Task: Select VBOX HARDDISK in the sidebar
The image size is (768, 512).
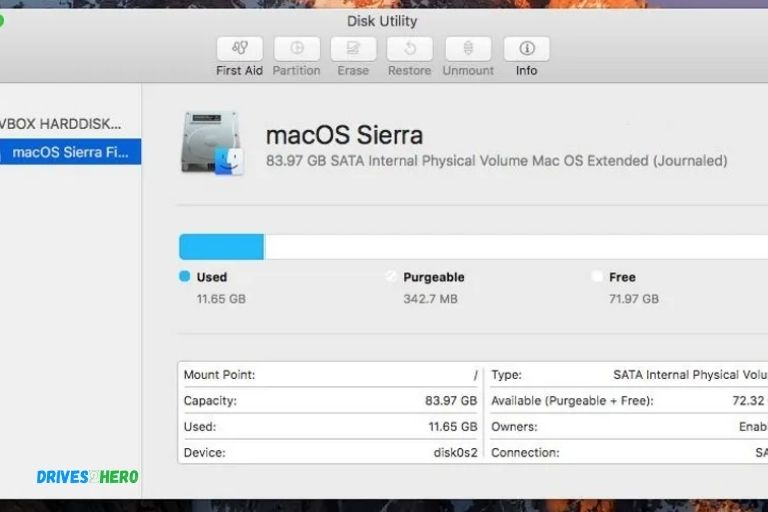Action: point(60,124)
